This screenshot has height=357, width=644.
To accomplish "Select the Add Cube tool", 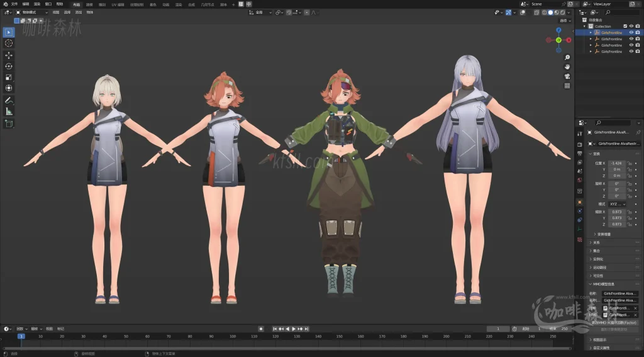I will click(9, 123).
